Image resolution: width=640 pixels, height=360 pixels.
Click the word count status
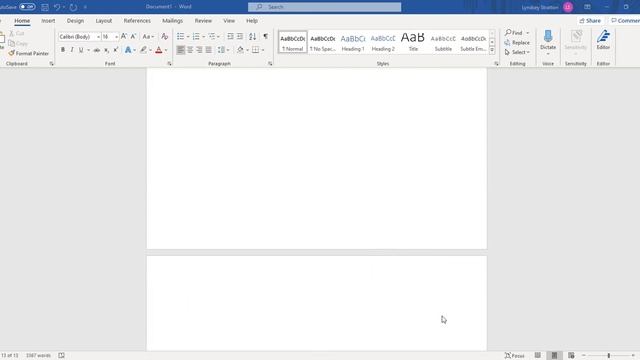click(38, 356)
